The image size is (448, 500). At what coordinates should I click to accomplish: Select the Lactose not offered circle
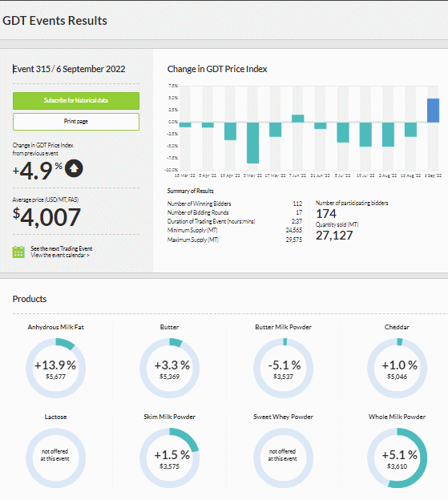point(56,458)
